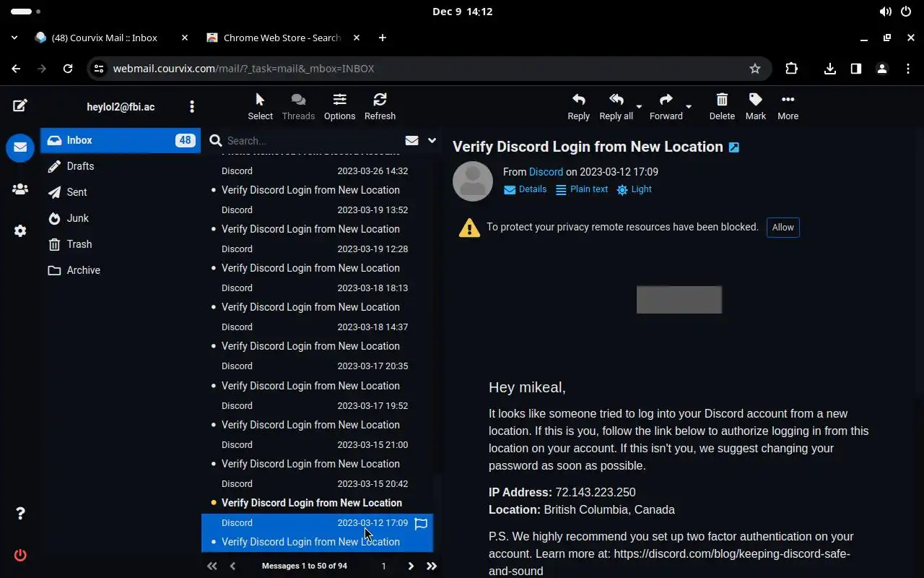This screenshot has width=924, height=578.
Task: Open the Chrome three-dot menu
Action: pyautogui.click(x=908, y=69)
